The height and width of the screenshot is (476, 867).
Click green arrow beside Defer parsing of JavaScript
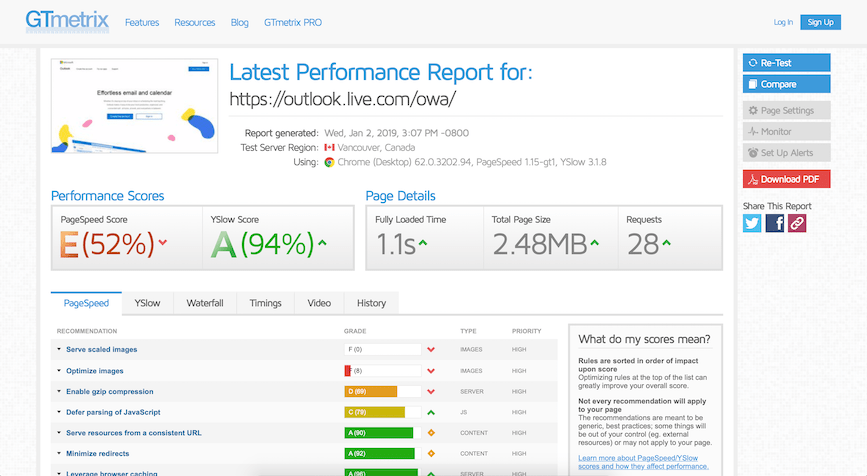[x=431, y=412]
